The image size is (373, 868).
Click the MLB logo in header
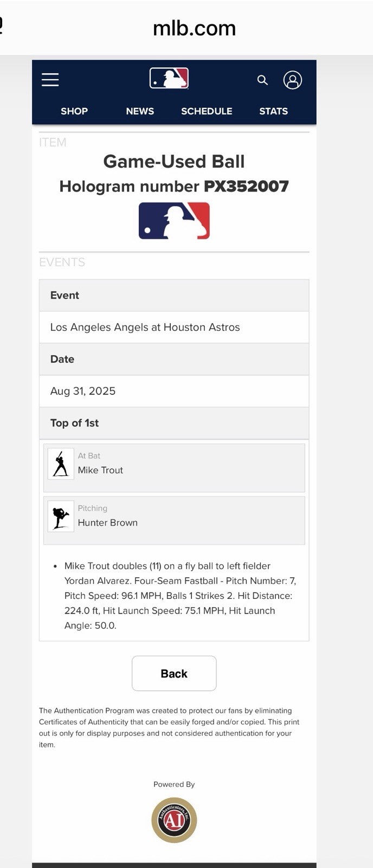[169, 78]
